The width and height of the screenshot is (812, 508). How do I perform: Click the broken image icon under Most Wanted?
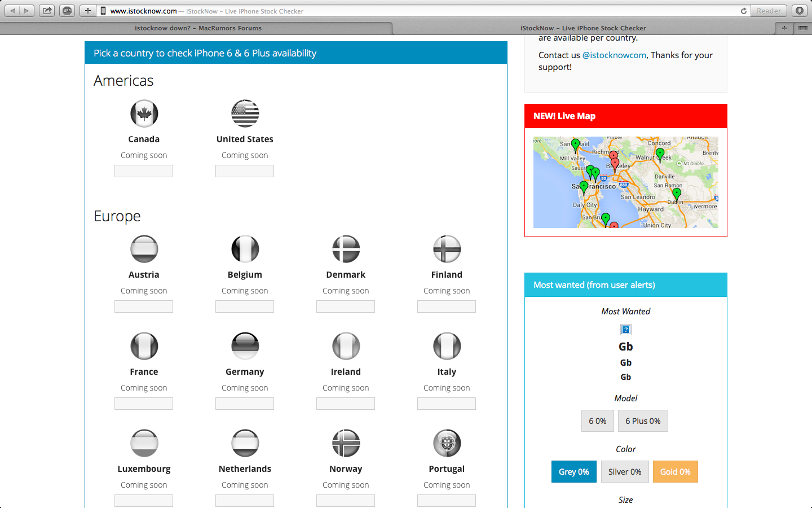pos(625,330)
